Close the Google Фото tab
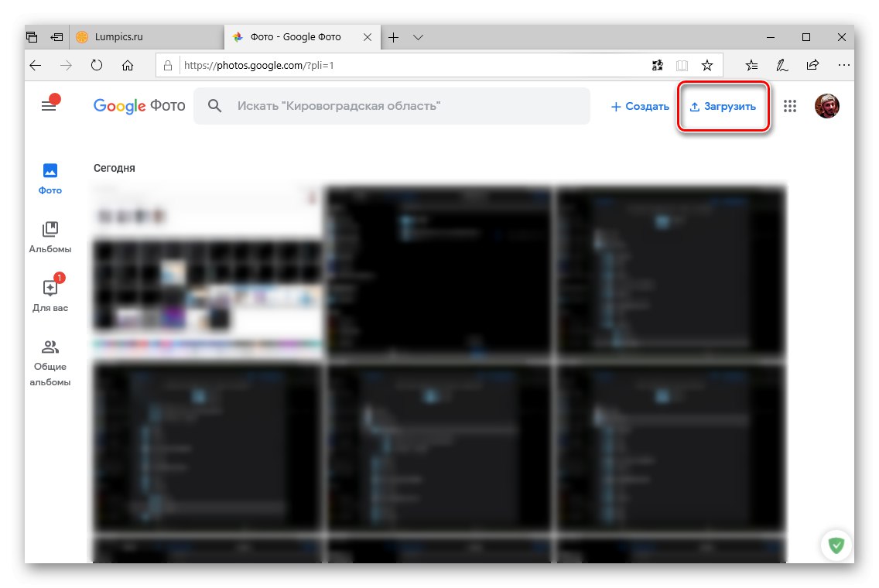 [368, 37]
